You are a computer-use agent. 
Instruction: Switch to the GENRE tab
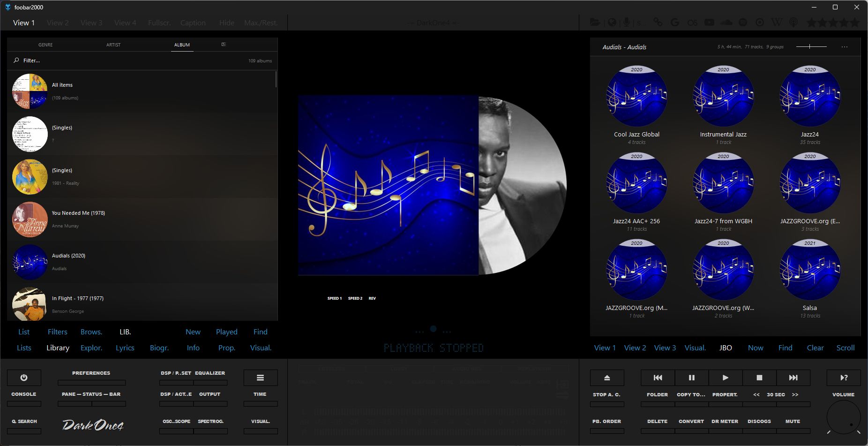point(45,45)
